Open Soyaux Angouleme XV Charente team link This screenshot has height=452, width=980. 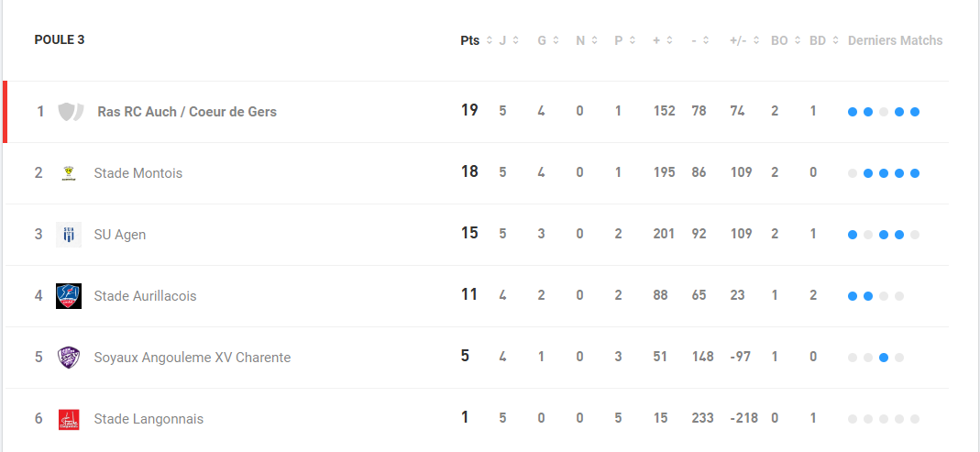pyautogui.click(x=193, y=358)
